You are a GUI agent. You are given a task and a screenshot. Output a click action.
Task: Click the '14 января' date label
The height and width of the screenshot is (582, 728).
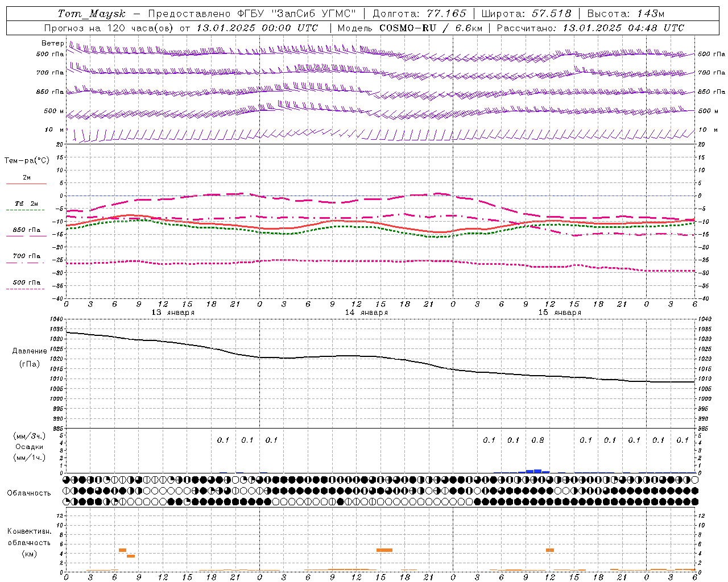[366, 313]
